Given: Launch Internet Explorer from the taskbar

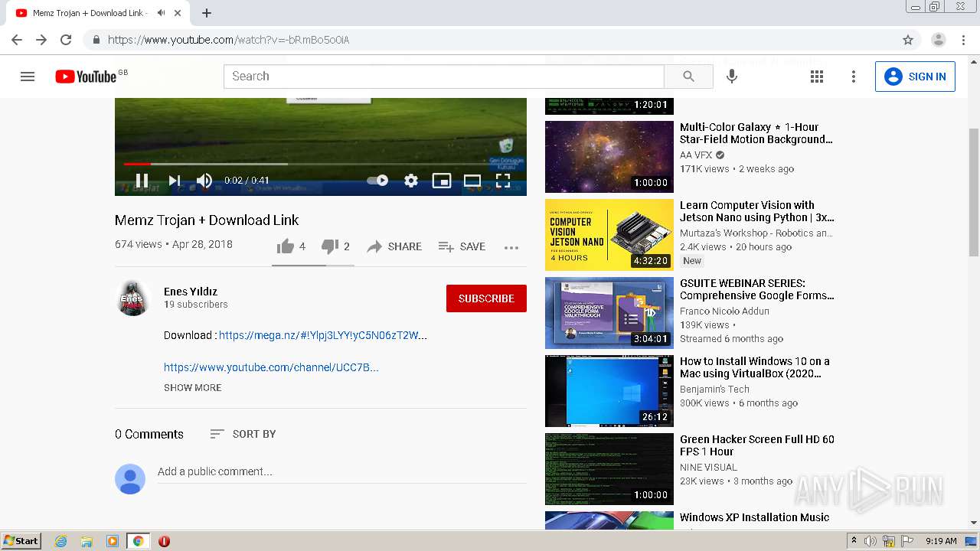Looking at the screenshot, I should pos(60,541).
